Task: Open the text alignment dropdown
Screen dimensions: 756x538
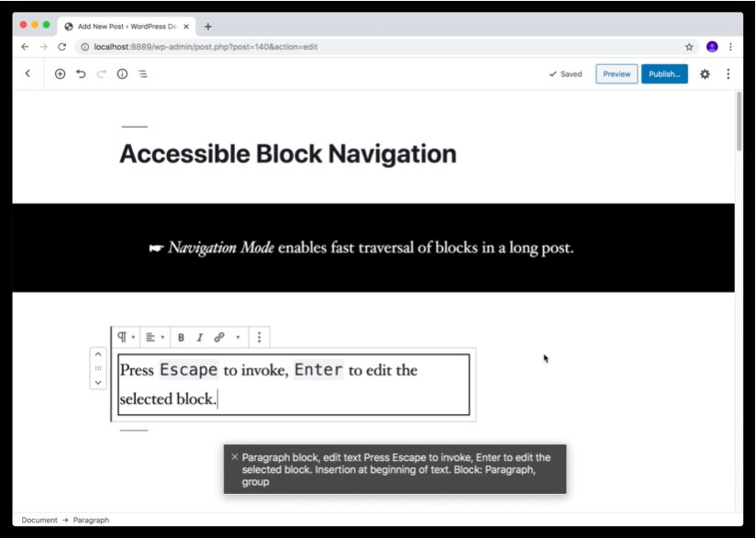Action: pos(155,338)
